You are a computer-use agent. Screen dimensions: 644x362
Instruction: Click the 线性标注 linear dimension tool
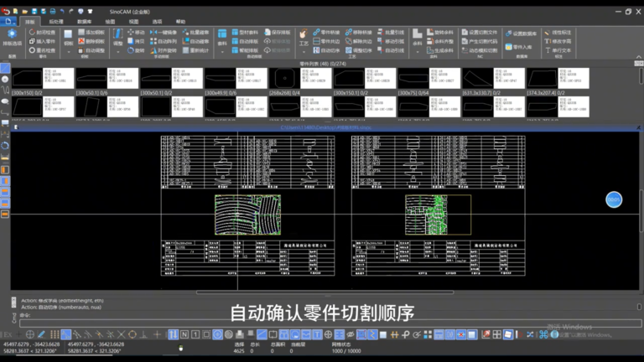(x=558, y=32)
